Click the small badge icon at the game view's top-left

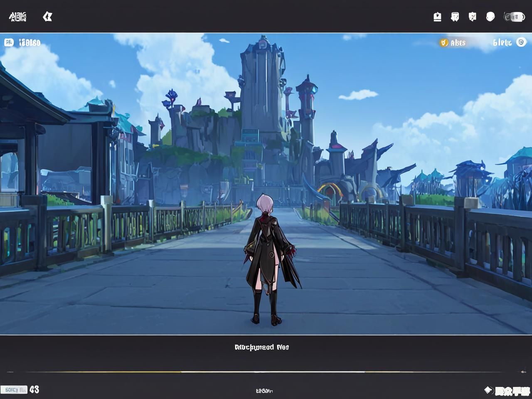[9, 42]
